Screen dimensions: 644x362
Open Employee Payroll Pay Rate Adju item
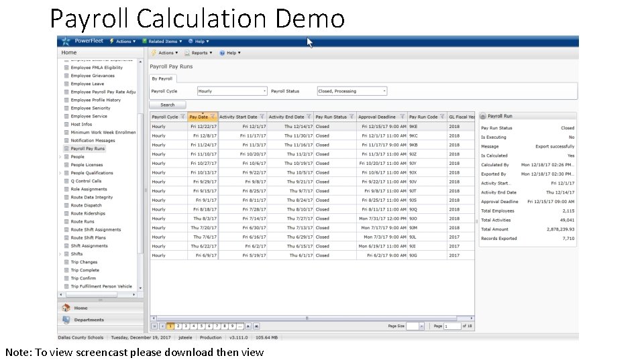[x=103, y=92]
